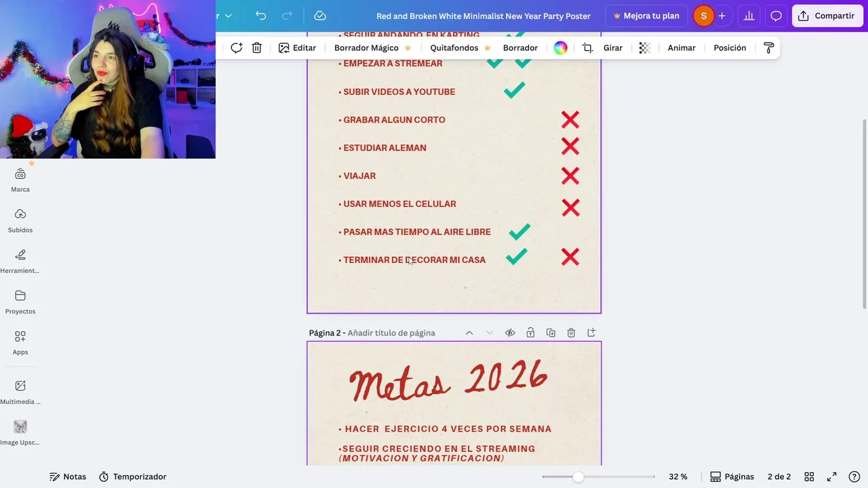Open the Subidos uploads panel
This screenshot has width=868, height=488.
[20, 221]
